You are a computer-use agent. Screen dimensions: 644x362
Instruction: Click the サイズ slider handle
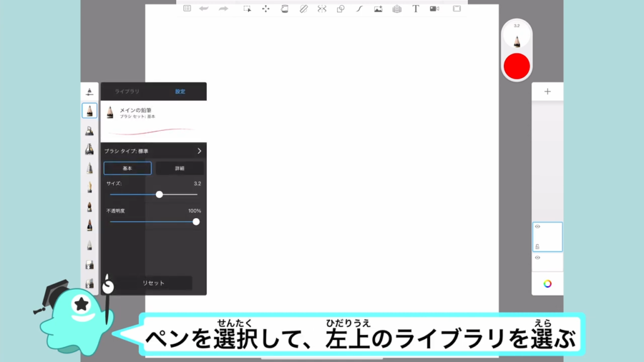coord(159,195)
